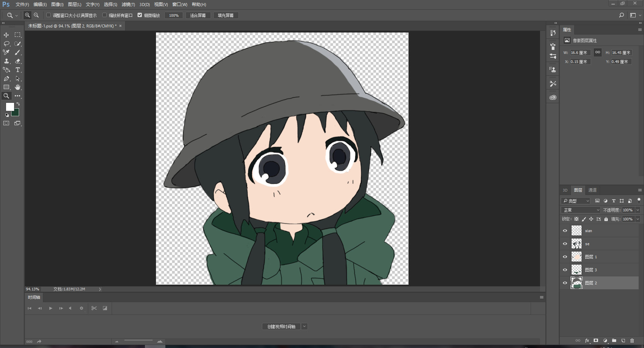Create a new layer group
Screen dimensions: 644x348
(x=614, y=341)
